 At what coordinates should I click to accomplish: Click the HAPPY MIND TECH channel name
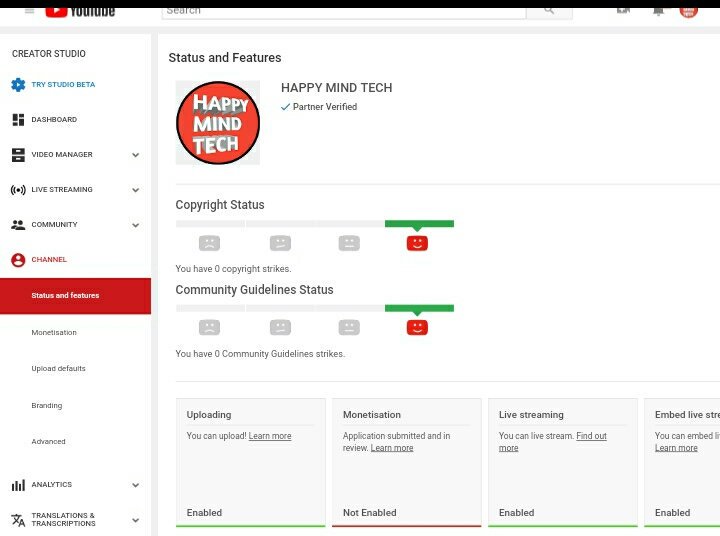(x=337, y=88)
